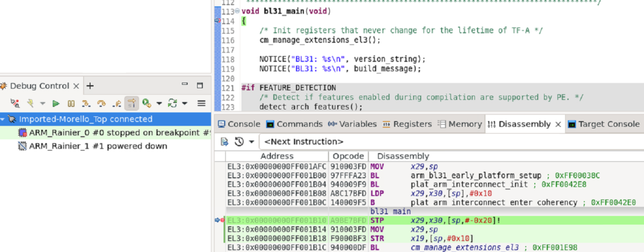Toggle the breakpoint marker at source line 114
644x252 pixels.
[x=218, y=21]
